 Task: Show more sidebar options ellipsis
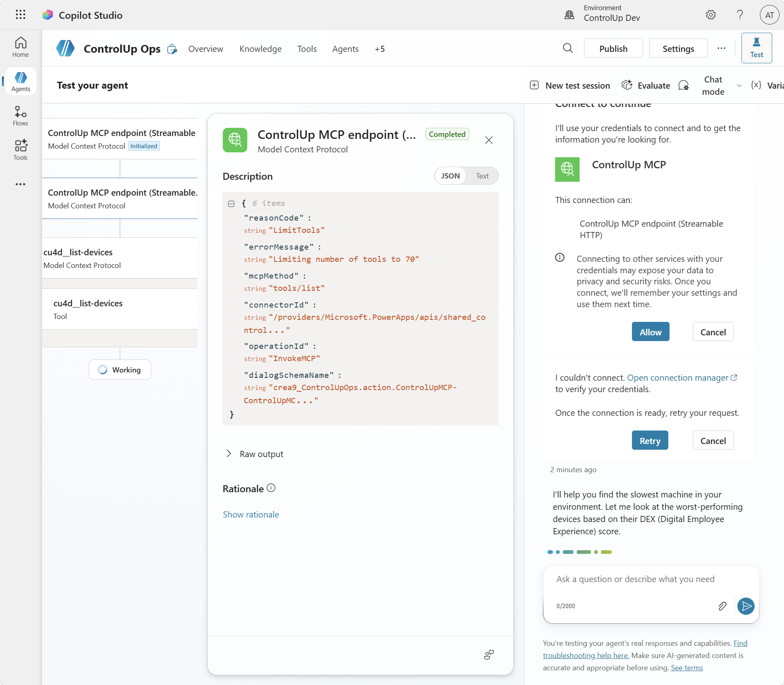(x=20, y=184)
